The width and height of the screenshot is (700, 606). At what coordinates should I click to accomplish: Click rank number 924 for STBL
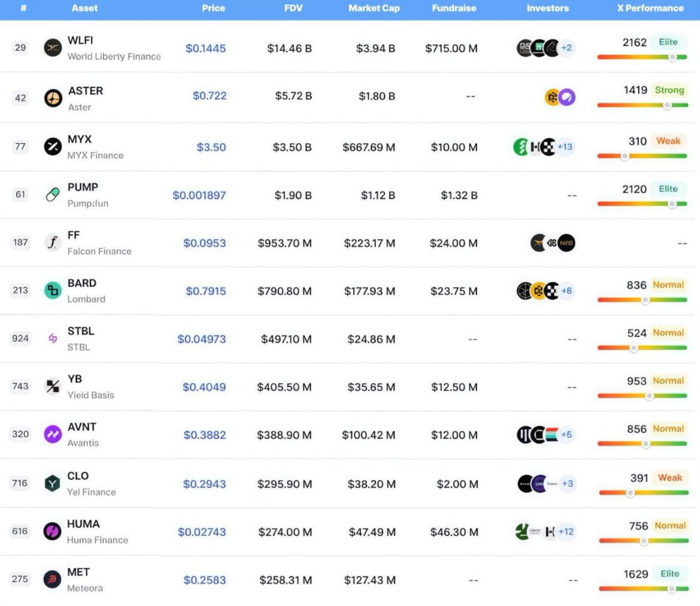tap(20, 339)
